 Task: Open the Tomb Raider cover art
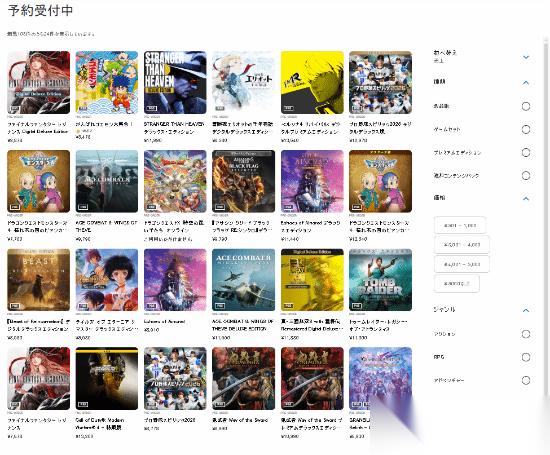point(380,280)
